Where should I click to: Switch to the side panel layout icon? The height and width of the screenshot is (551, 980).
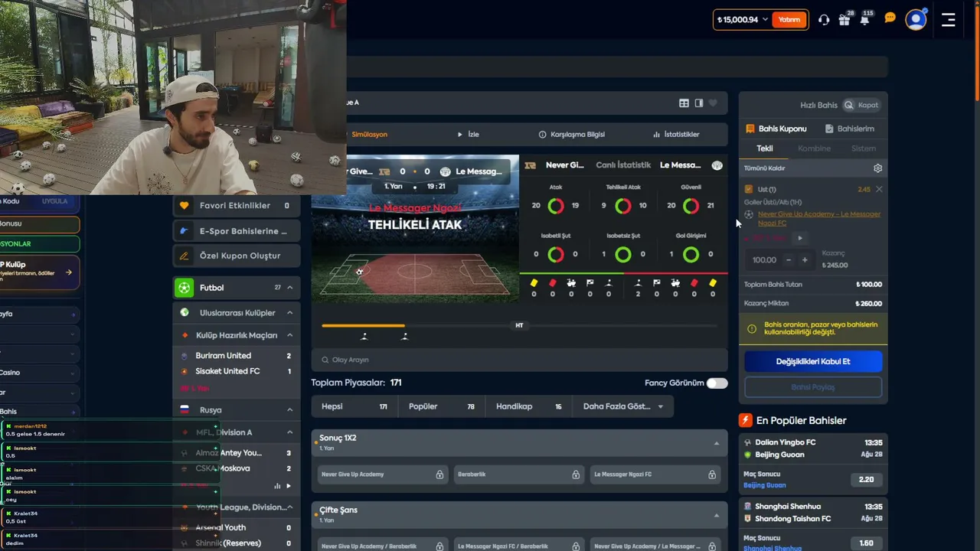[698, 103]
